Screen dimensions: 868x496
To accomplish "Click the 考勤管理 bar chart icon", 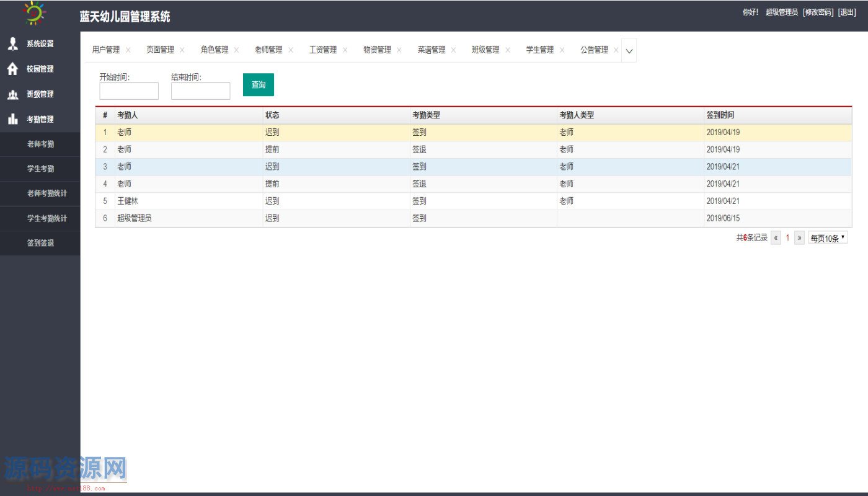I will pos(12,119).
